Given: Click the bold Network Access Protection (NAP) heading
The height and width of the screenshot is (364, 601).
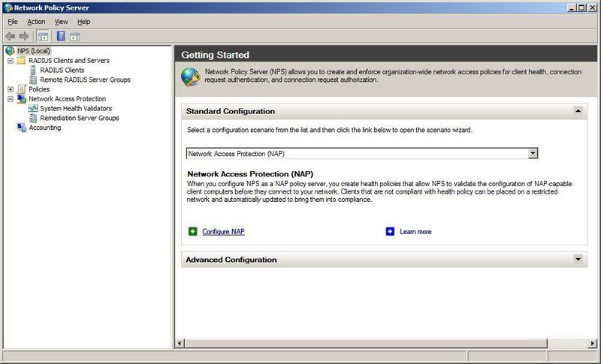Looking at the screenshot, I should tap(250, 174).
